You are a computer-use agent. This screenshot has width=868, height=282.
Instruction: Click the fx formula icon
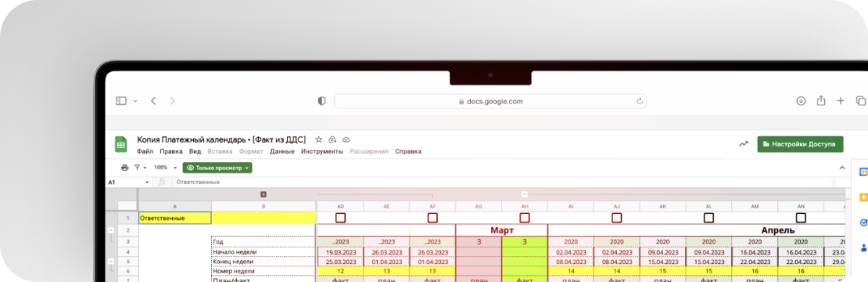click(162, 182)
